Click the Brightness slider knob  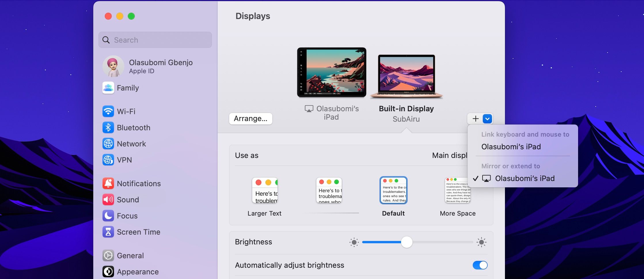[x=406, y=242]
